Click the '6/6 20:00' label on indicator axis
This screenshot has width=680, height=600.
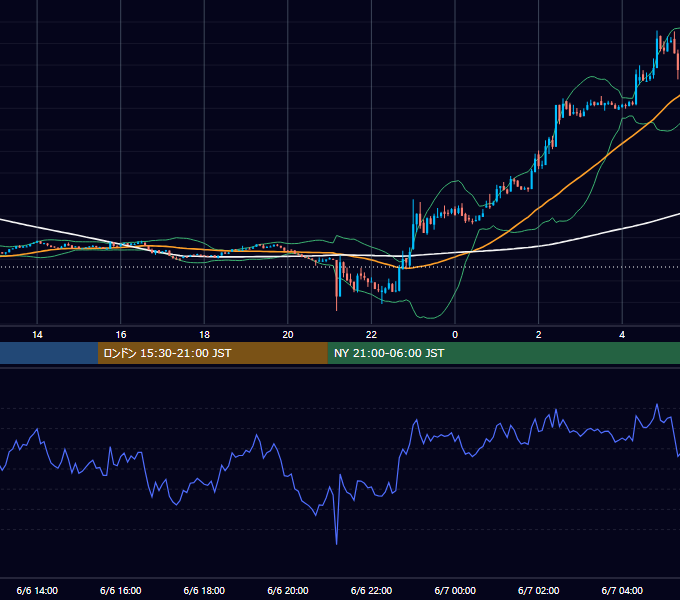coord(288,590)
